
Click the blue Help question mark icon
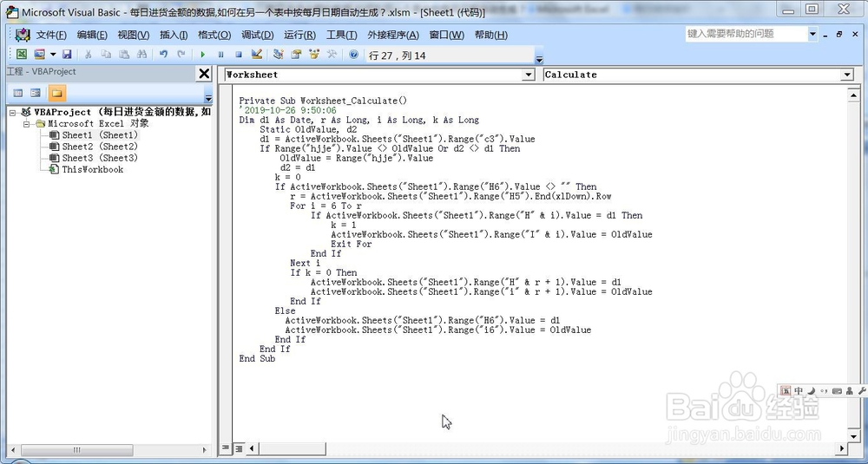[x=354, y=54]
